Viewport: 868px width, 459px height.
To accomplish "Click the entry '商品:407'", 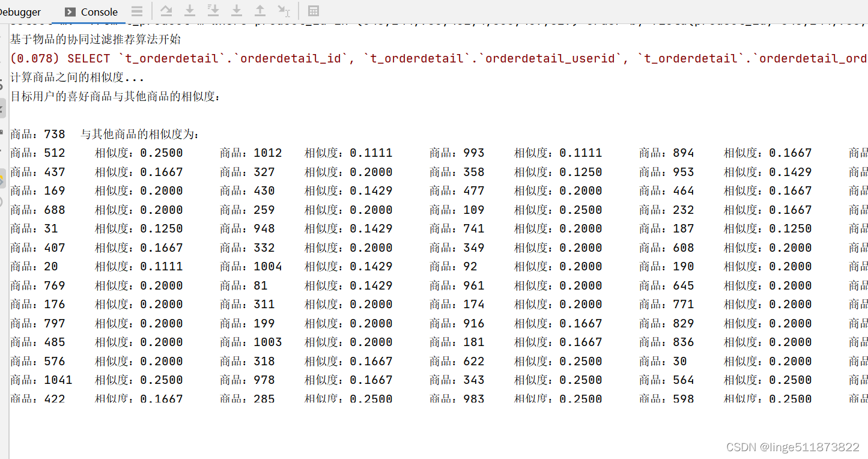I will pos(38,248).
